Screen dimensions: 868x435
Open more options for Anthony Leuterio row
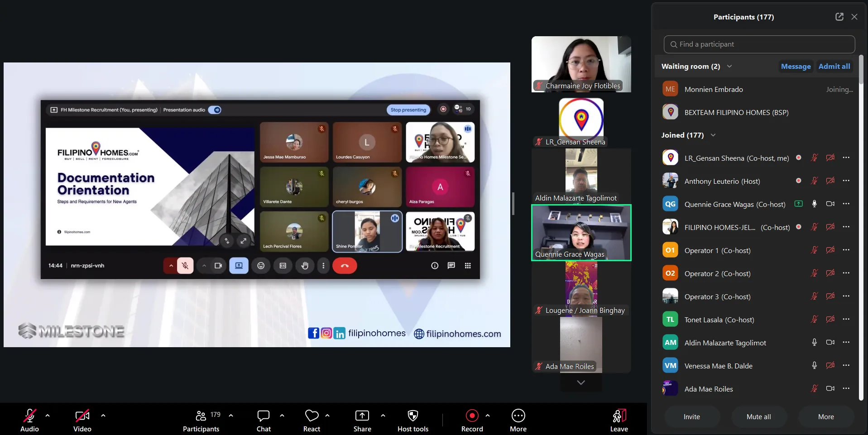pos(846,181)
